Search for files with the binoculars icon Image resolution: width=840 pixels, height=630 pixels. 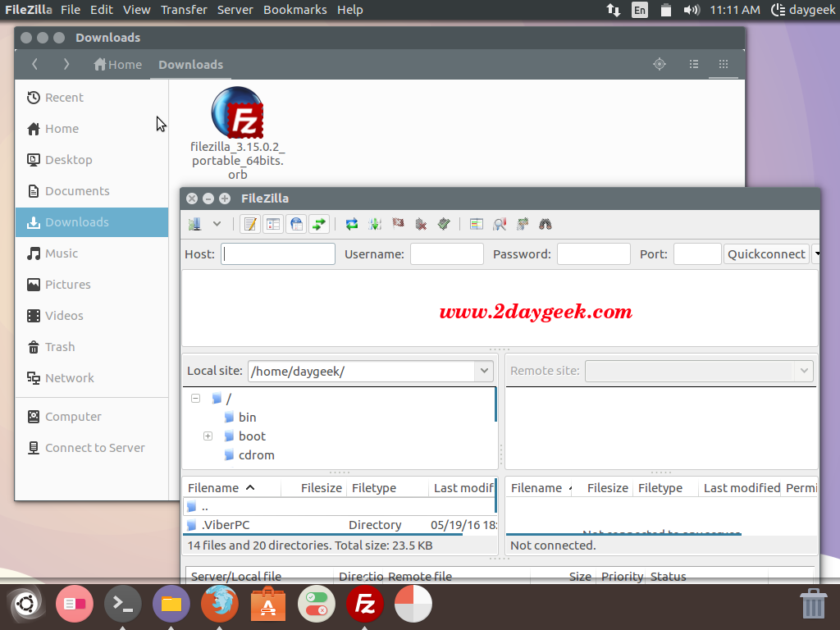pyautogui.click(x=546, y=225)
